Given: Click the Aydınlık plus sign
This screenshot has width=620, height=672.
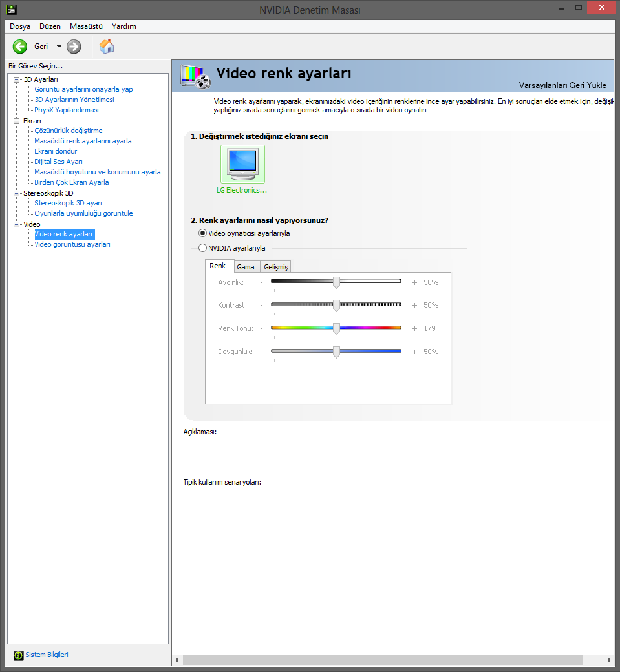Looking at the screenshot, I should pyautogui.click(x=414, y=282).
